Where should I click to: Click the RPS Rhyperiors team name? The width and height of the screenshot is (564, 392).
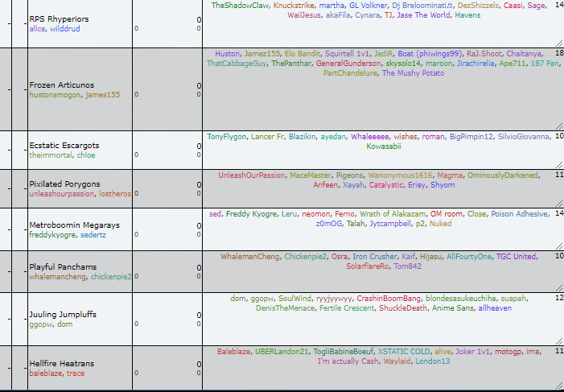(x=59, y=19)
